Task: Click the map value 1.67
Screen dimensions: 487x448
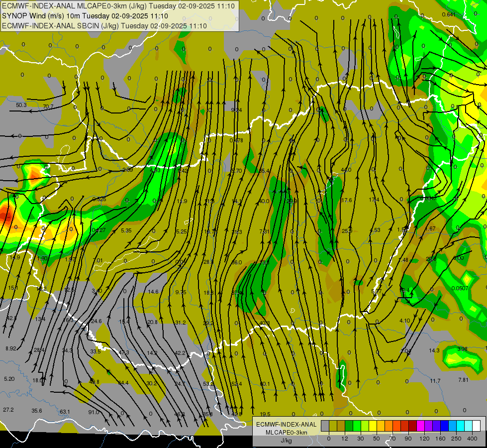Action: 430,229
